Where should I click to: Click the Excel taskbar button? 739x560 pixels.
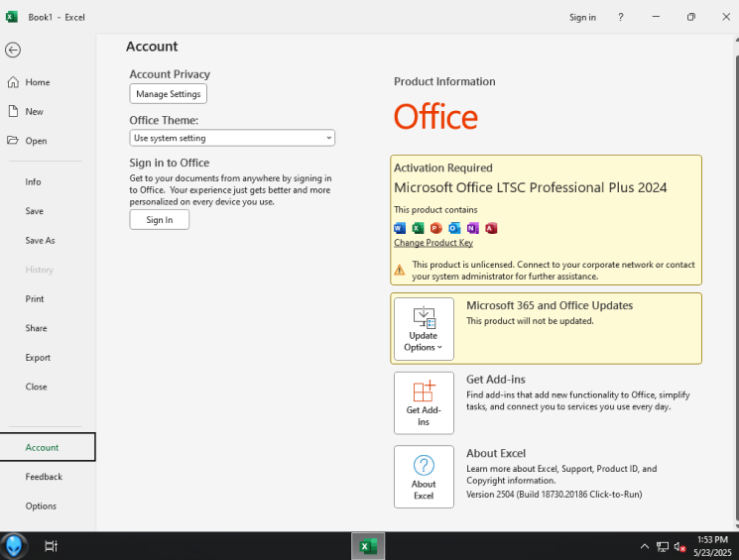coord(368,546)
